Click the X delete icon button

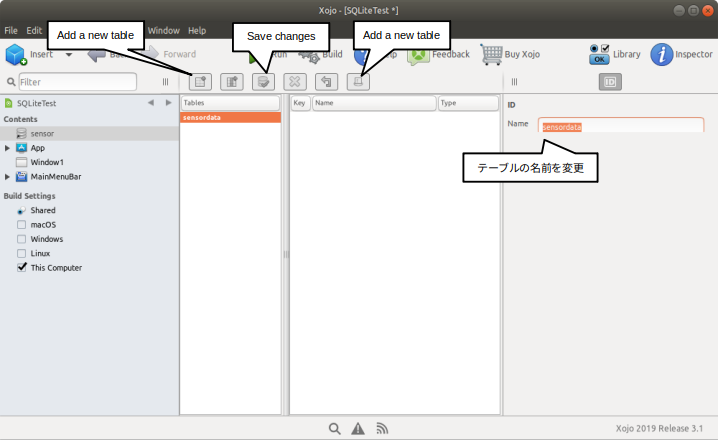pyautogui.click(x=295, y=82)
